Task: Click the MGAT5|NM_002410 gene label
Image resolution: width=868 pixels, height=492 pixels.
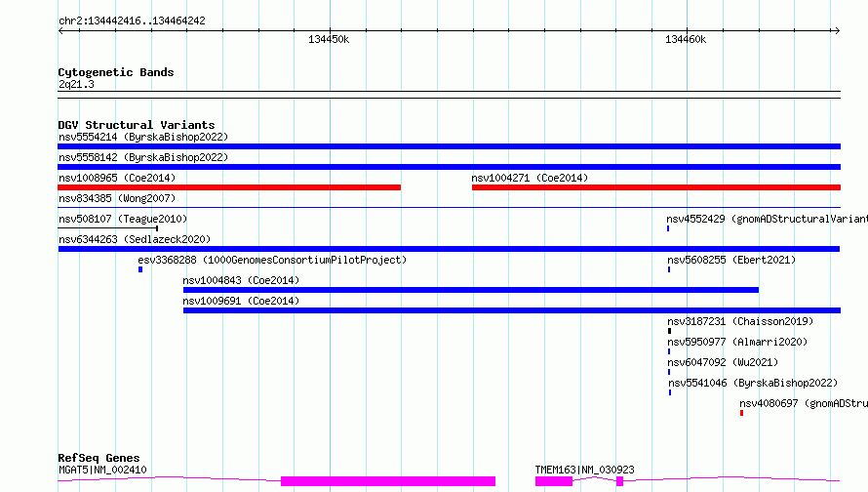Action: (x=102, y=470)
